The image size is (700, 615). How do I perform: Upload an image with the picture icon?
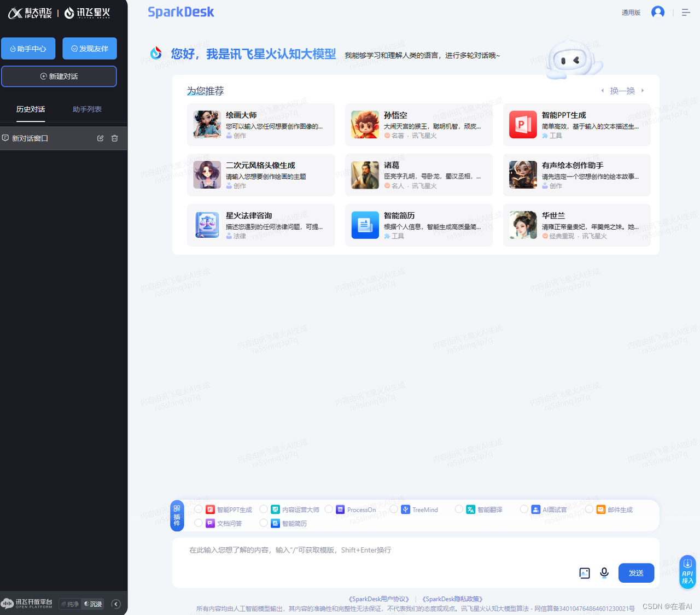(585, 573)
